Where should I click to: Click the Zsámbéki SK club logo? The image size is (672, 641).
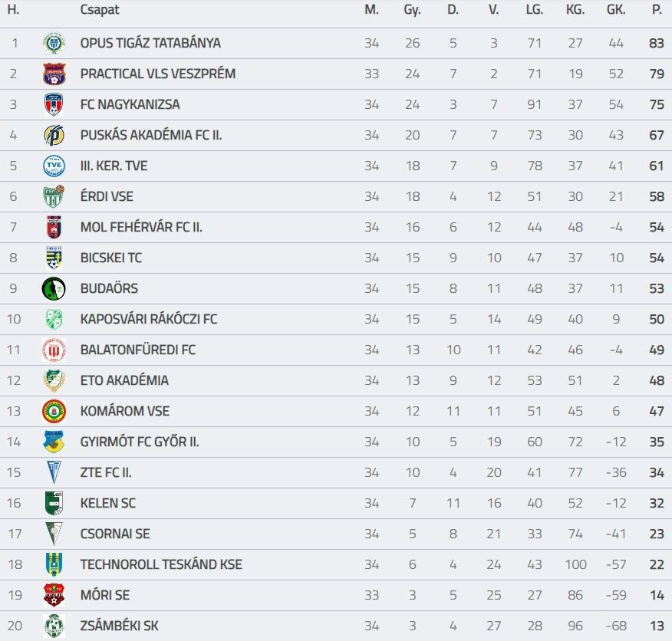(x=54, y=626)
